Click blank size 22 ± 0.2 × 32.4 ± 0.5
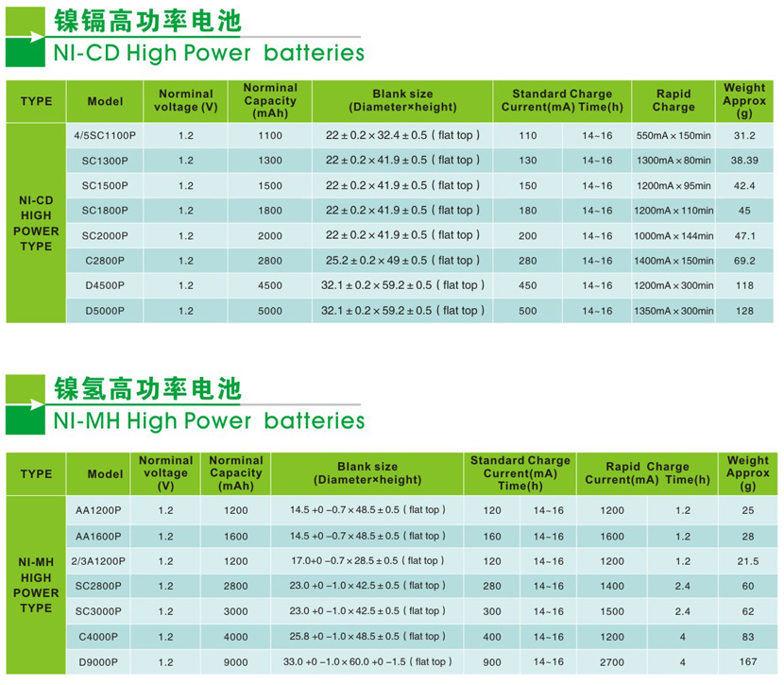The width and height of the screenshot is (784, 685). point(402,135)
